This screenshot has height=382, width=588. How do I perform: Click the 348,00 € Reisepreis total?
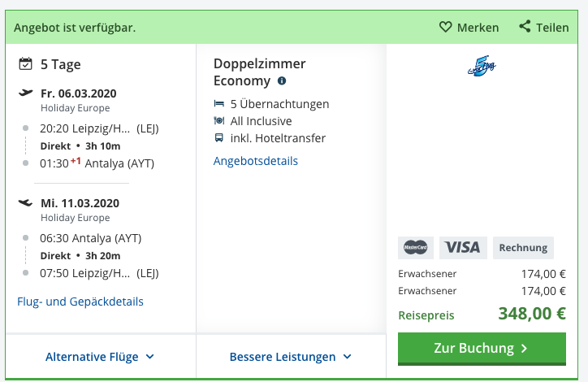[532, 314]
